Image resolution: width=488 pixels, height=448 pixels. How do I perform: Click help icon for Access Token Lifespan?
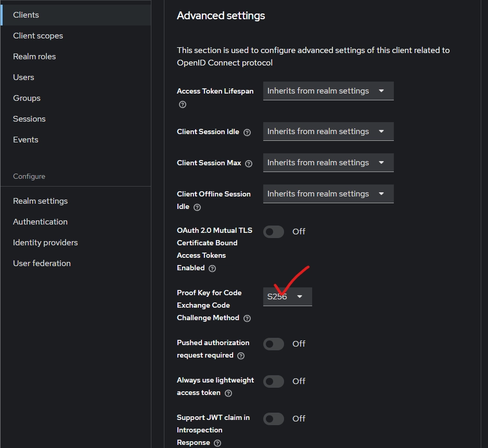[x=182, y=104]
